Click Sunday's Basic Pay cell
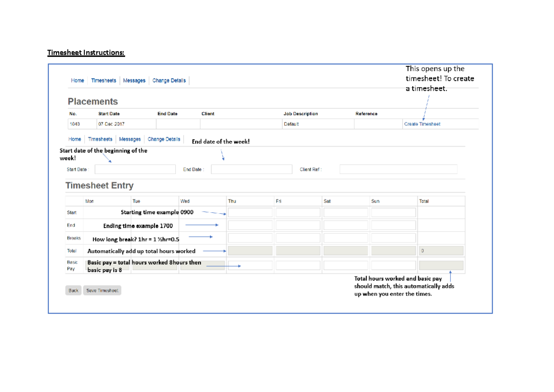The image size is (554, 392). 393,265
